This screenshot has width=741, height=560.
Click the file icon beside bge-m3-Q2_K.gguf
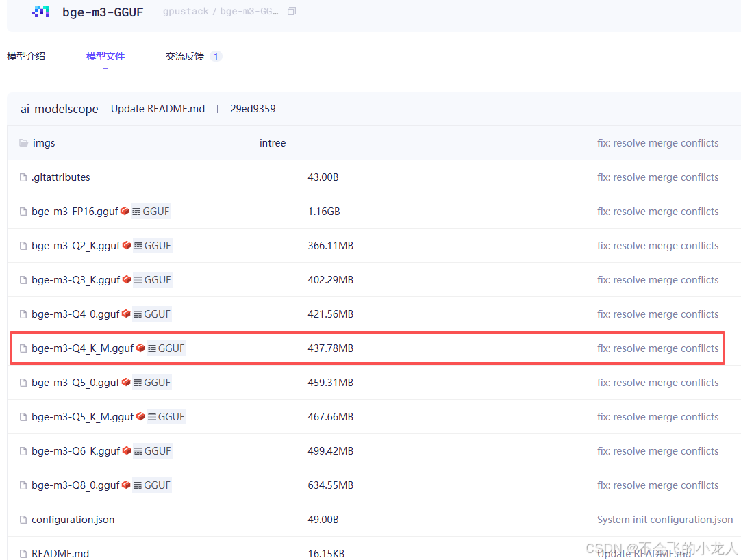pyautogui.click(x=23, y=246)
